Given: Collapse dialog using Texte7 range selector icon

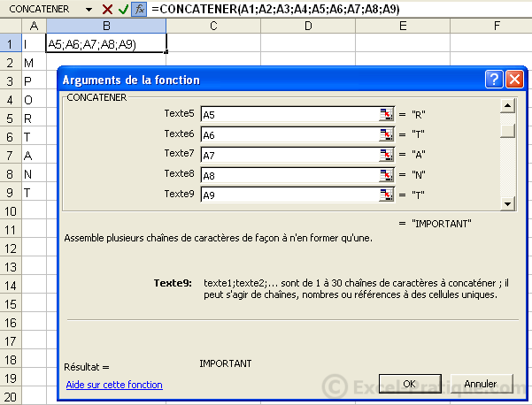Looking at the screenshot, I should [387, 155].
